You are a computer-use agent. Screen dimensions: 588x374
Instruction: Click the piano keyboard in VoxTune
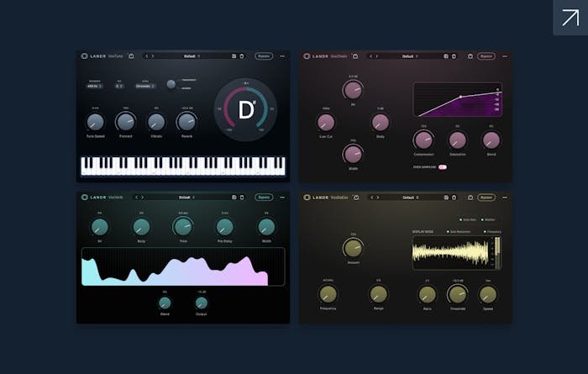click(x=183, y=166)
